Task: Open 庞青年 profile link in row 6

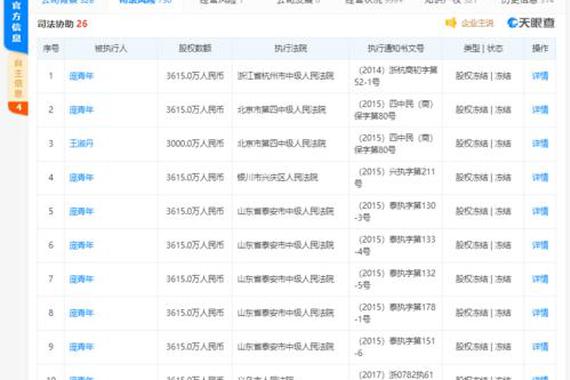Action: point(81,245)
